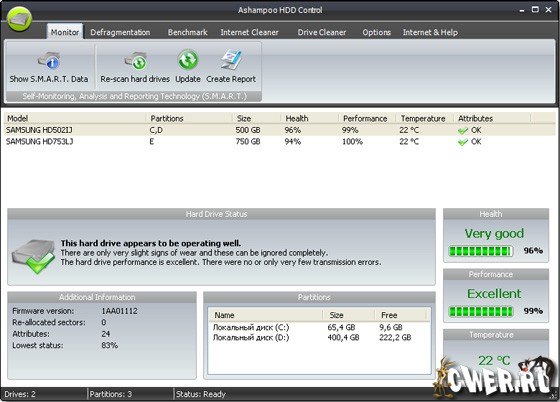Click the Very good health rating
This screenshot has width=560, height=402.
tap(494, 233)
